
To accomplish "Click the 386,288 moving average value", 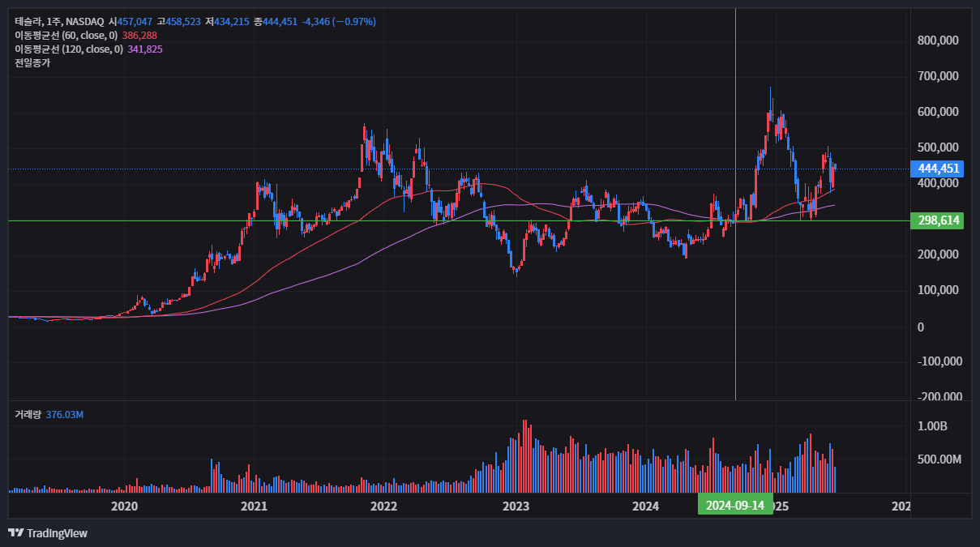I will coord(139,36).
